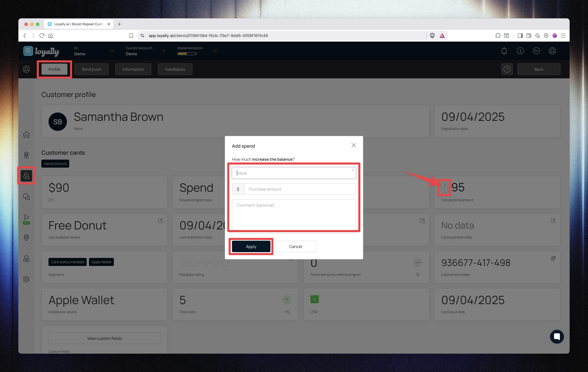Edit the Last available reward
The height and width of the screenshot is (372, 588).
pyautogui.click(x=160, y=221)
